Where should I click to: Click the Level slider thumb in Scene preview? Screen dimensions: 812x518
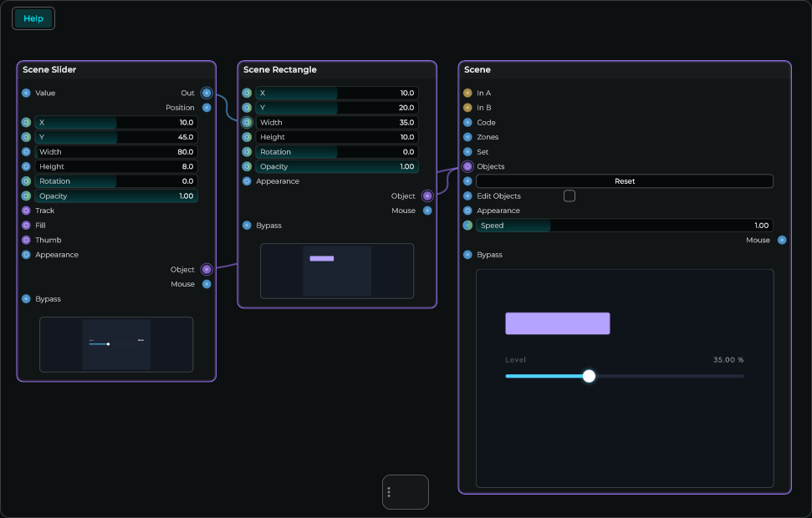(589, 376)
